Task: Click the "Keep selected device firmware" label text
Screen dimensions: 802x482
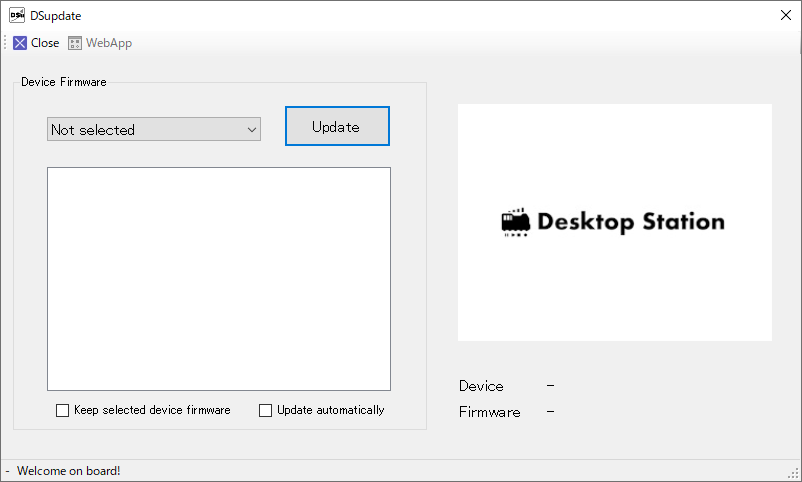Action: click(x=152, y=410)
